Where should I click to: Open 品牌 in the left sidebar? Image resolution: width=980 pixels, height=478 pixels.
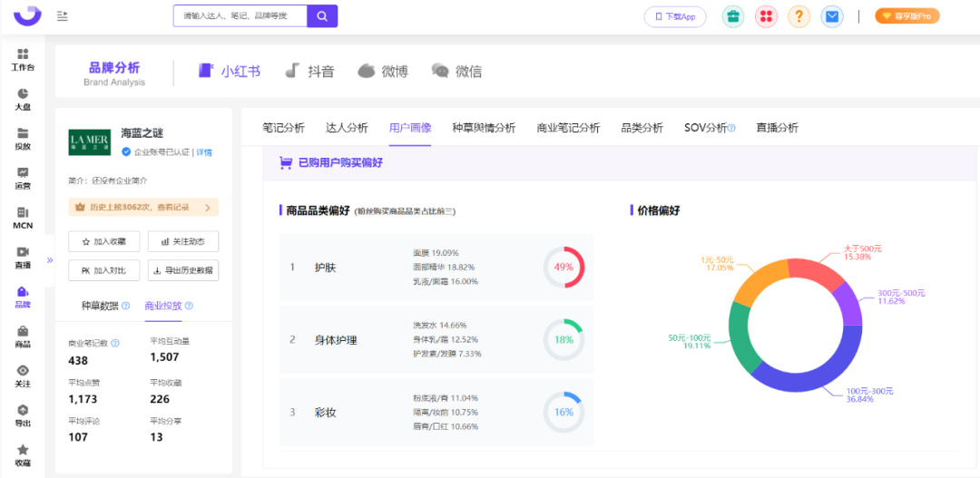point(23,298)
